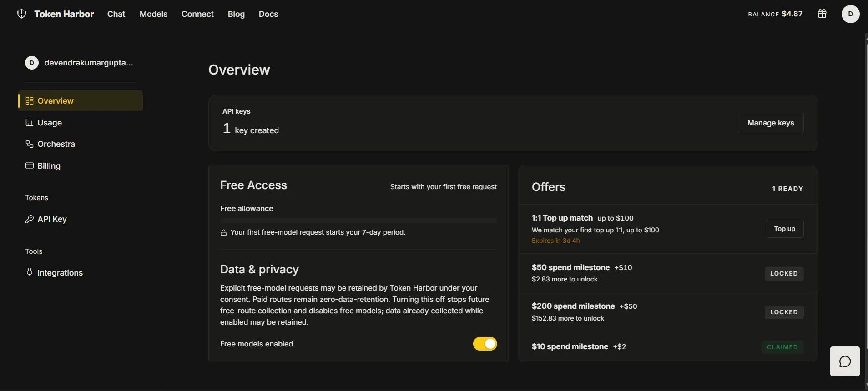
Task: Click the 'Free models enabled' label
Action: click(257, 344)
